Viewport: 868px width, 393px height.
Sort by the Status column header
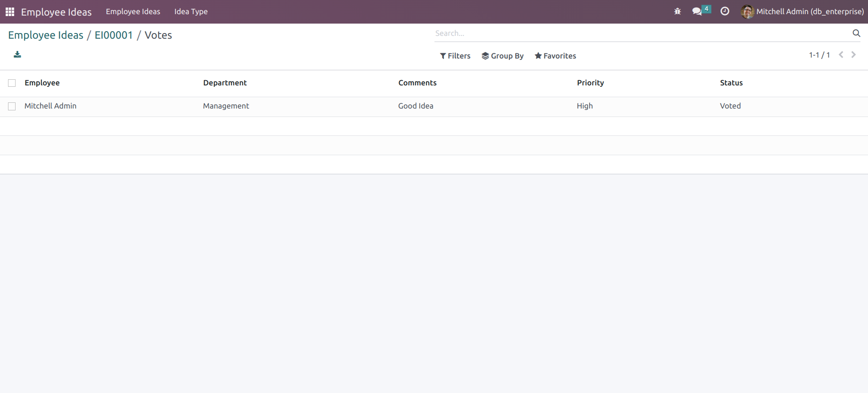pyautogui.click(x=731, y=83)
